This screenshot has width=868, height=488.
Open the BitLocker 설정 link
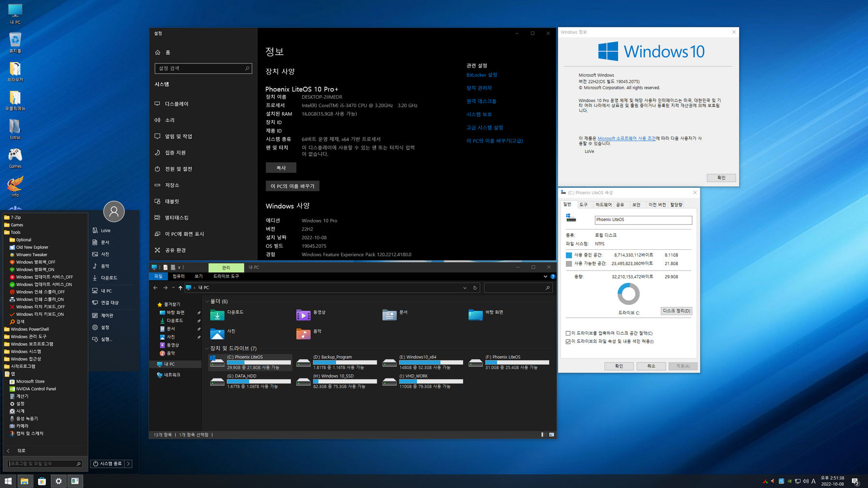pyautogui.click(x=481, y=75)
